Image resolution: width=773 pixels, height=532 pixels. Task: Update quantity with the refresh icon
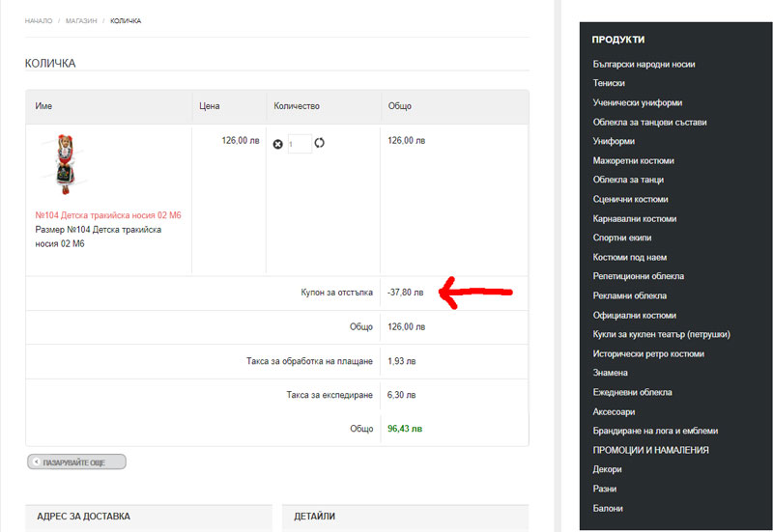tap(320, 143)
